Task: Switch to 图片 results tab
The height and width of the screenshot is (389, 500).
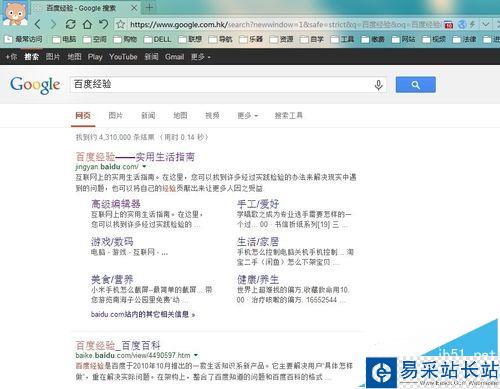Action: point(116,116)
